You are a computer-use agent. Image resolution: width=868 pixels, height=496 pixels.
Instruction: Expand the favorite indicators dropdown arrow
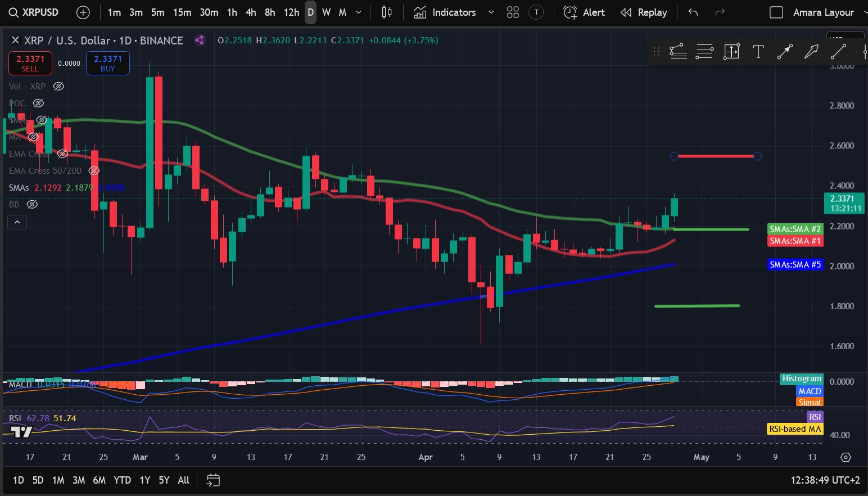pos(491,12)
